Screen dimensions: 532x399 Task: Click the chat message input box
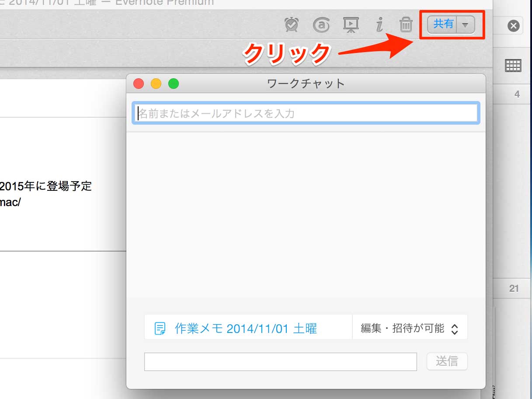(x=281, y=362)
